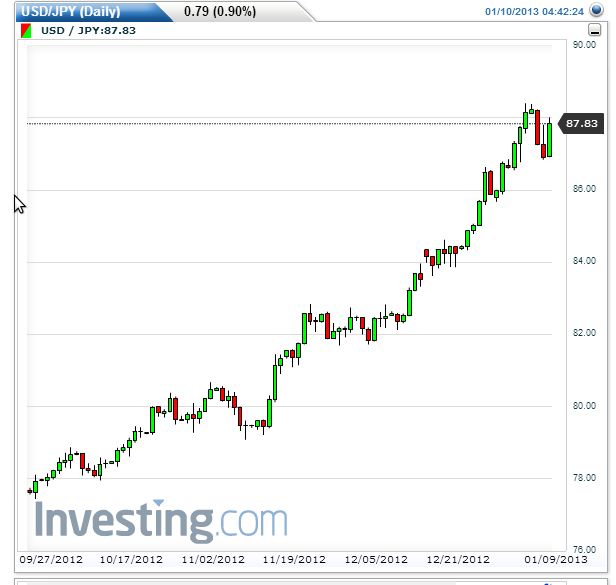
Task: Collapse chart using the minimize box icon
Action: 594,30
